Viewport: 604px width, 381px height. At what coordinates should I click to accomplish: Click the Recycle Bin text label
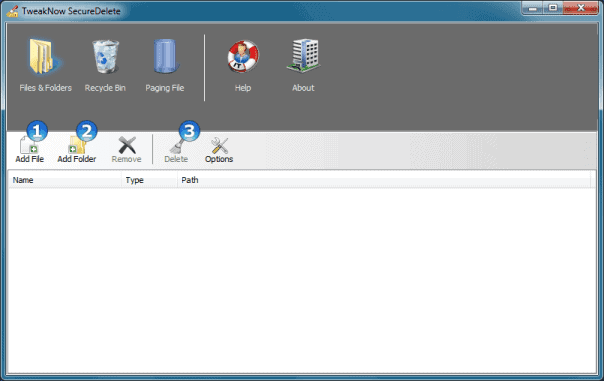105,88
